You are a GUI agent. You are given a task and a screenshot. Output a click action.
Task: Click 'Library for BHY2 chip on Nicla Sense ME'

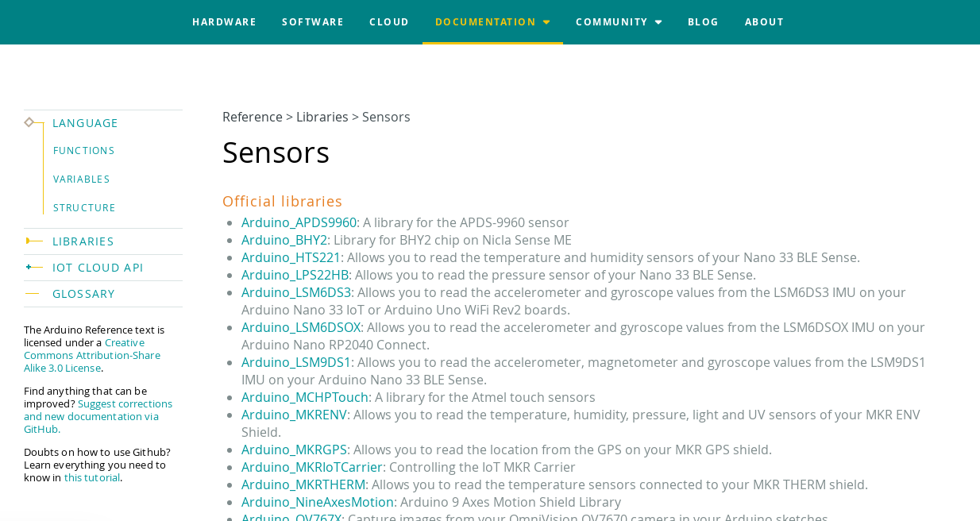click(453, 240)
